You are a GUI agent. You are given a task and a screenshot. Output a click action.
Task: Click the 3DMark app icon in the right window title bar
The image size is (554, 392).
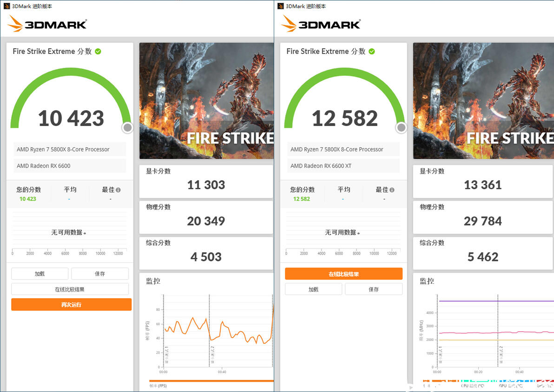281,6
